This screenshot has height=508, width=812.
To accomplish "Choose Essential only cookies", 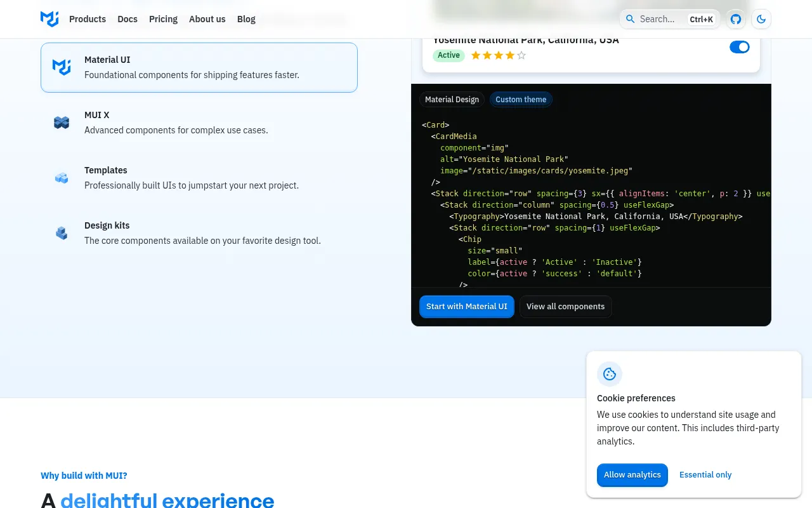I will pyautogui.click(x=705, y=475).
